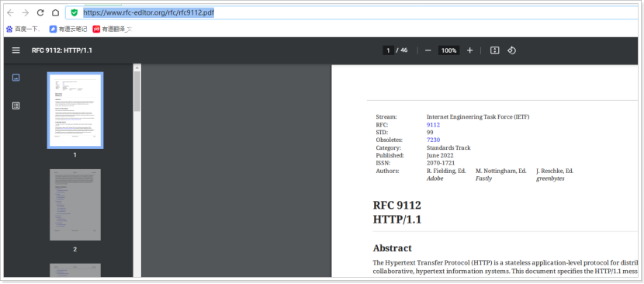Rotate the document counterclockwise icon
The height and width of the screenshot is (284, 644).
click(x=512, y=50)
